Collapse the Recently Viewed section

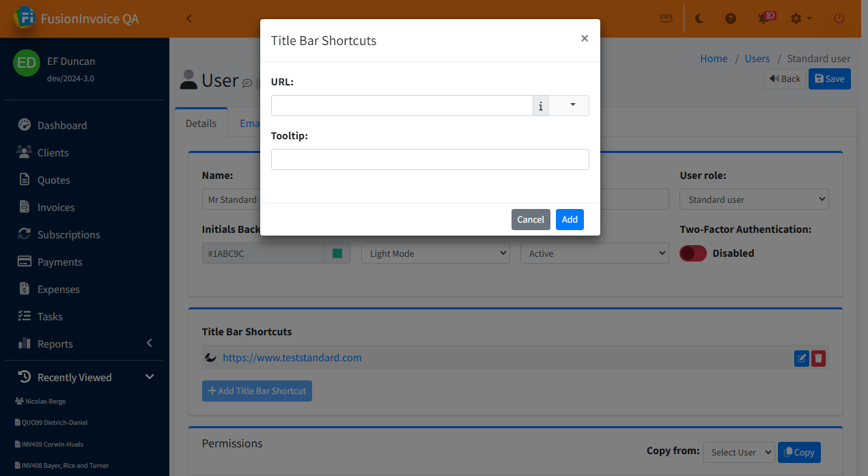point(150,377)
